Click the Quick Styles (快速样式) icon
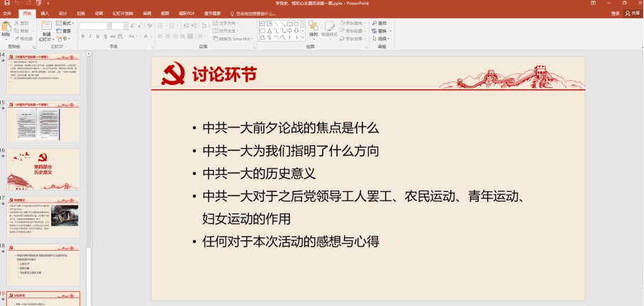The width and height of the screenshot is (644, 306). (x=329, y=26)
